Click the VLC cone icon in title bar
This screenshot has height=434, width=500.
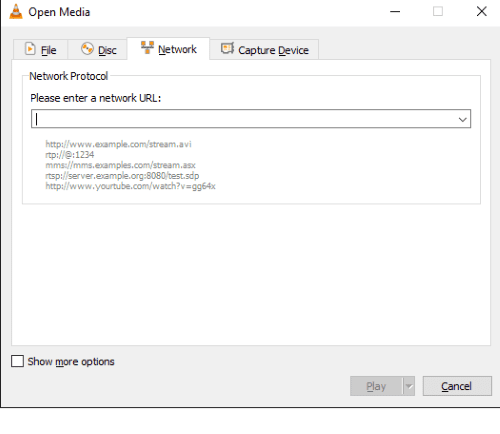15,11
